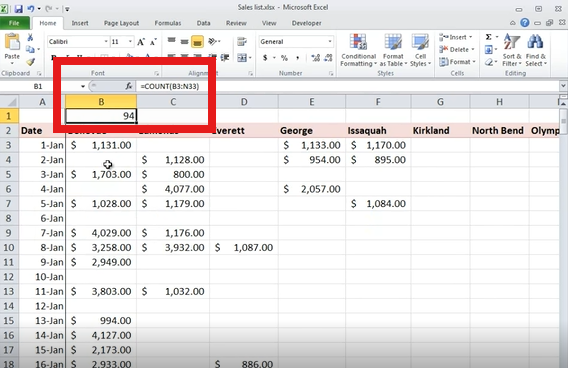Switch to the Page Layout tab
This screenshot has height=368, width=568.
[x=121, y=23]
